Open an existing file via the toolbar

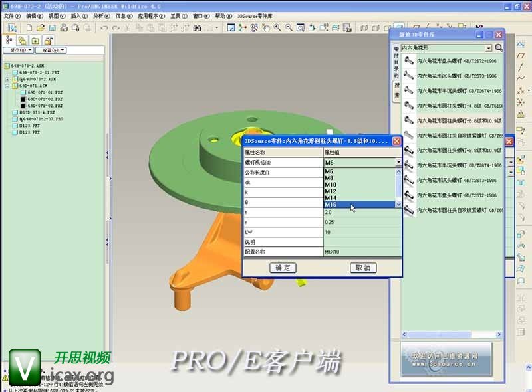point(41,28)
